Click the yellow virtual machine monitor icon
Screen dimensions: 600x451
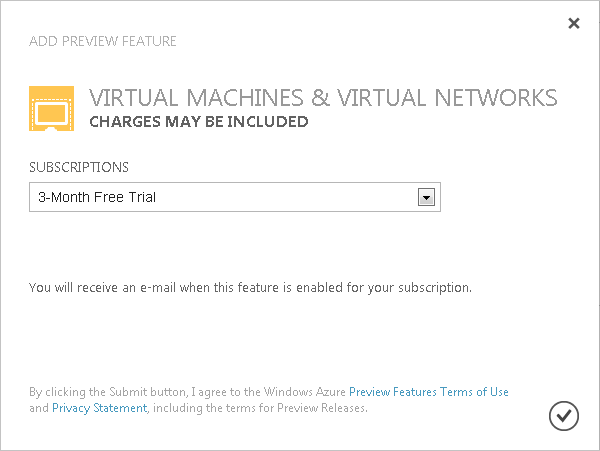[51, 109]
